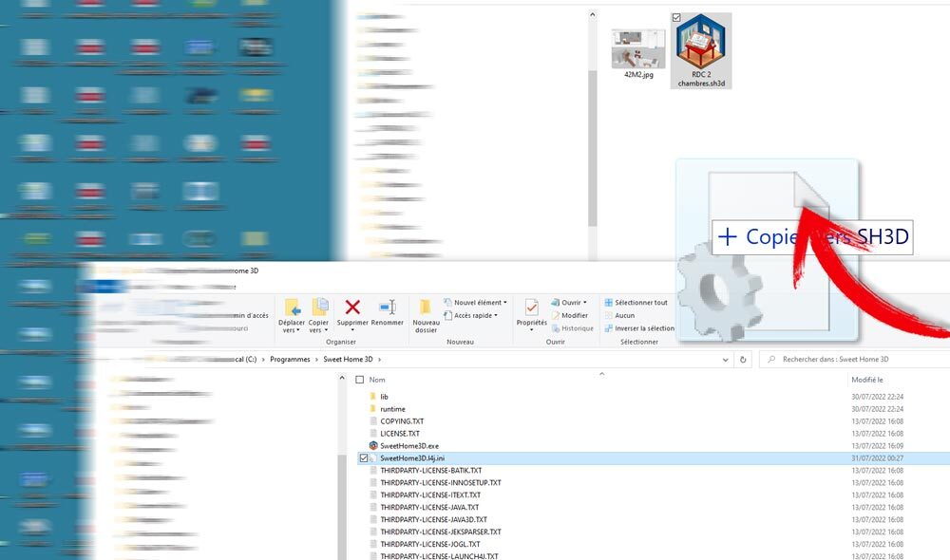Click the red Supprimer X icon

tap(352, 307)
